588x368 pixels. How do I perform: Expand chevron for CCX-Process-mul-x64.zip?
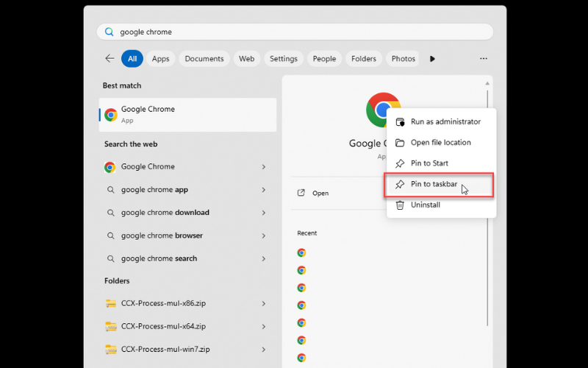[264, 327]
